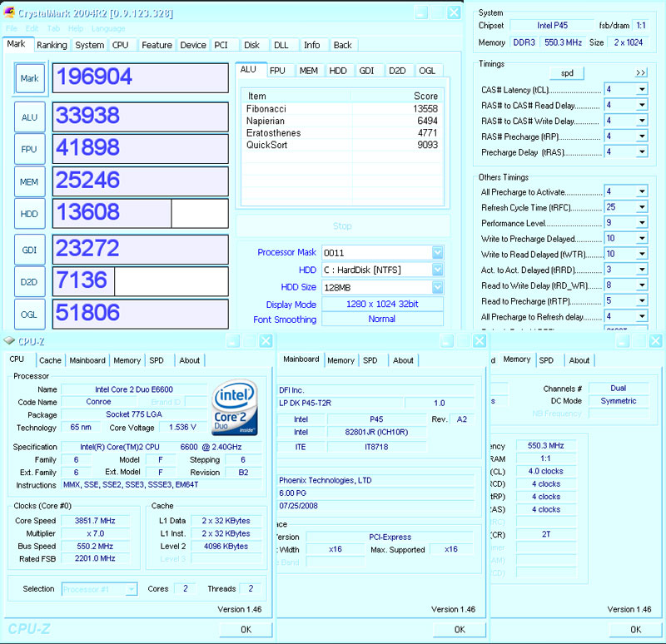Run the ALU benchmark button
666x644 pixels.
(x=29, y=117)
